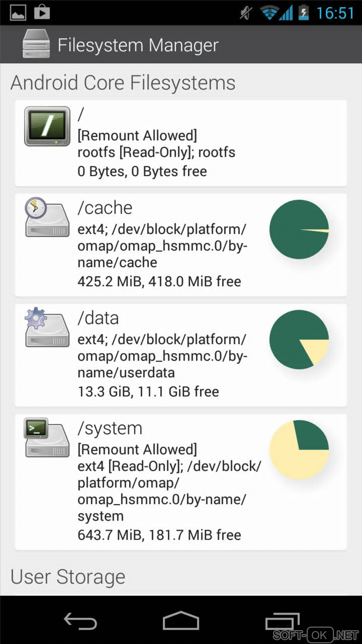Tap the battery charging status icon
This screenshot has width=362, height=644.
tap(303, 13)
